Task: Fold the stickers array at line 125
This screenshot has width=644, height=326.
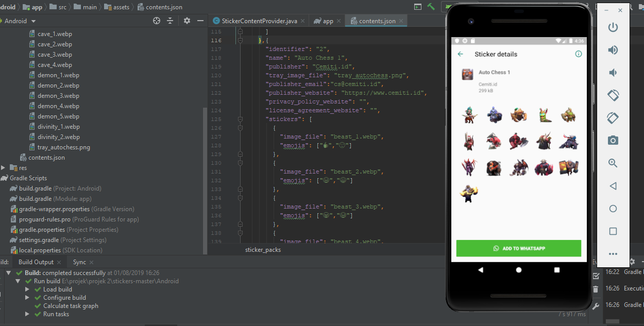Action: point(240,119)
